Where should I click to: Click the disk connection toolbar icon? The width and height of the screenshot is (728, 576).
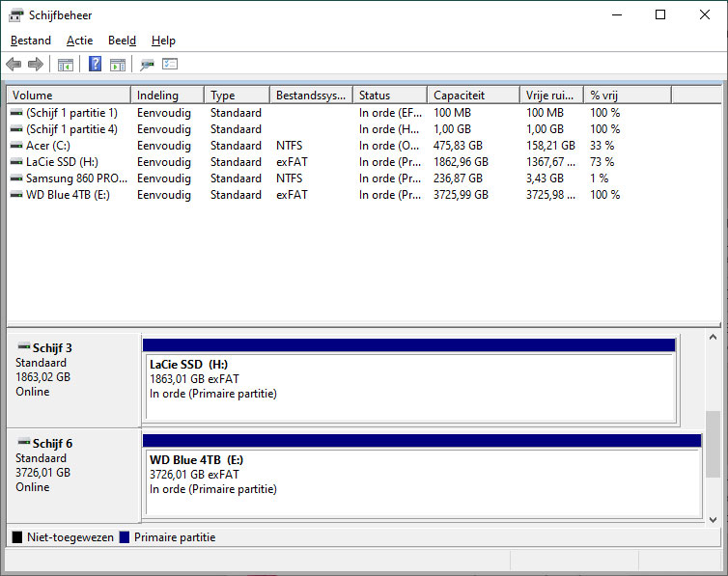click(147, 65)
